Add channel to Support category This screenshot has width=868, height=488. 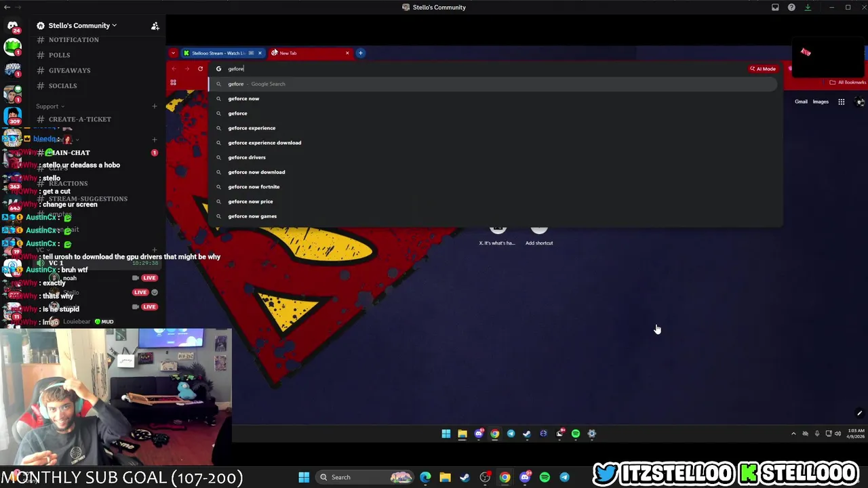(x=154, y=106)
